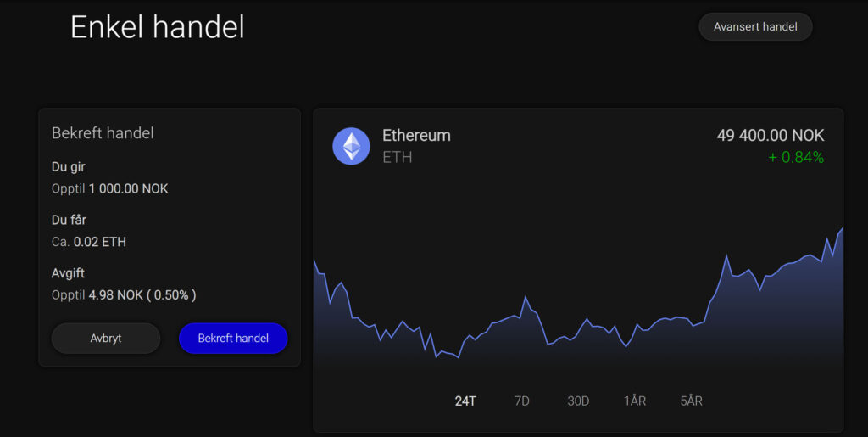This screenshot has height=437, width=868.
Task: Click the green +0.84% change indicator
Action: pos(795,157)
